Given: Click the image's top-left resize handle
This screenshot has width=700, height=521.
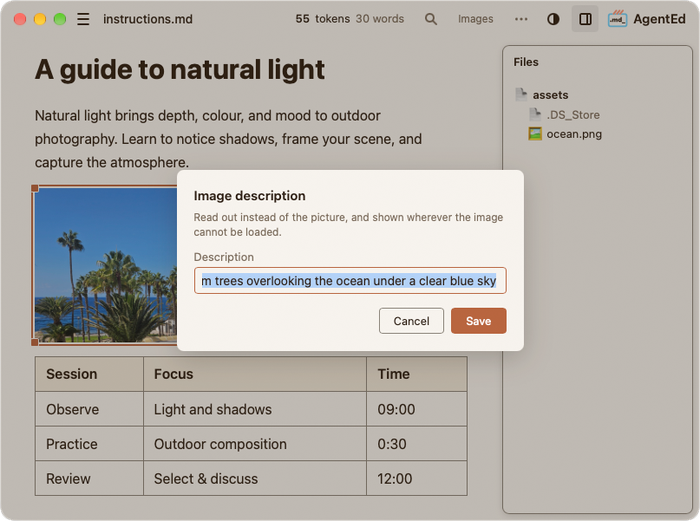Looking at the screenshot, I should (35, 188).
